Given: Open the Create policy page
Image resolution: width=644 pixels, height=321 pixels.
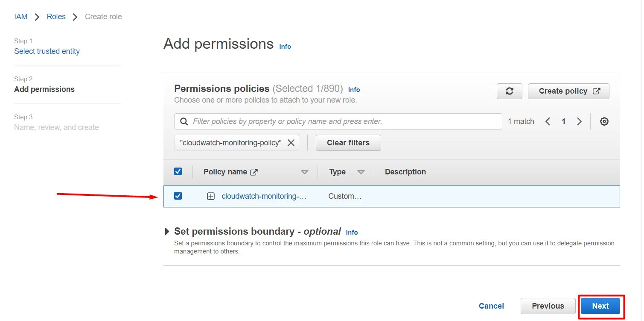Looking at the screenshot, I should (568, 91).
